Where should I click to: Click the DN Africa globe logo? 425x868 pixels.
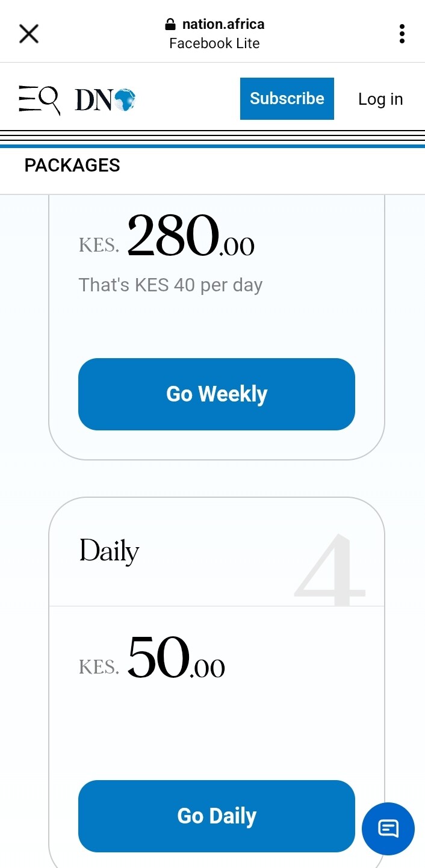[105, 99]
